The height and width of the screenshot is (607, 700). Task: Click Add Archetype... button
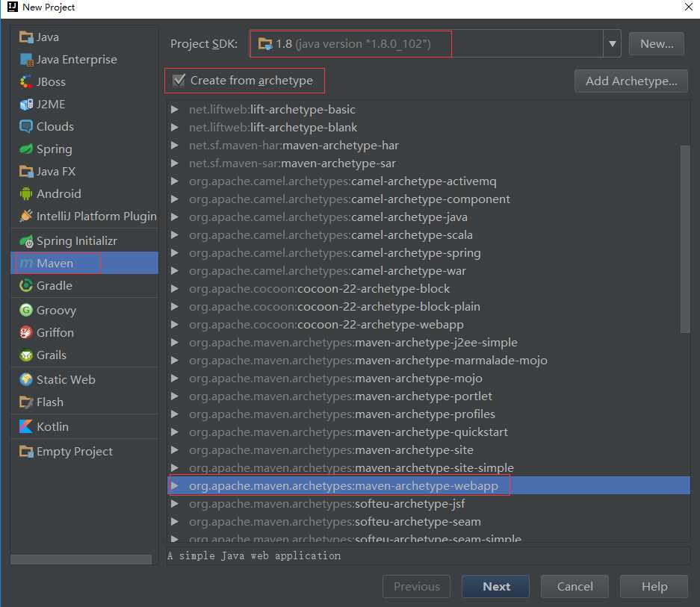pyautogui.click(x=631, y=81)
